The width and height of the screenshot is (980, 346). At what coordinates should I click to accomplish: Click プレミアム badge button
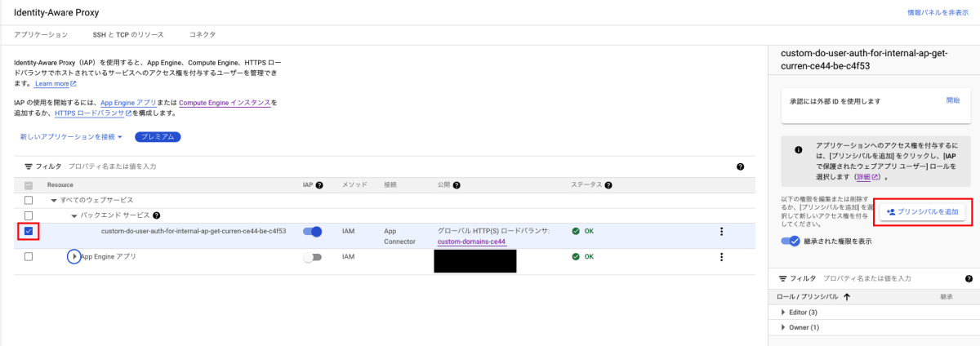pos(157,137)
